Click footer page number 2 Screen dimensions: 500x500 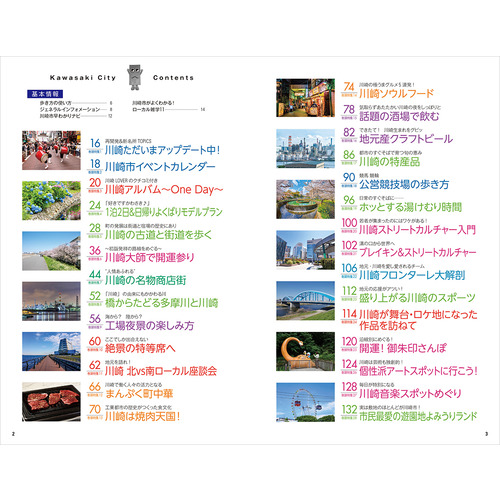tap(14, 434)
